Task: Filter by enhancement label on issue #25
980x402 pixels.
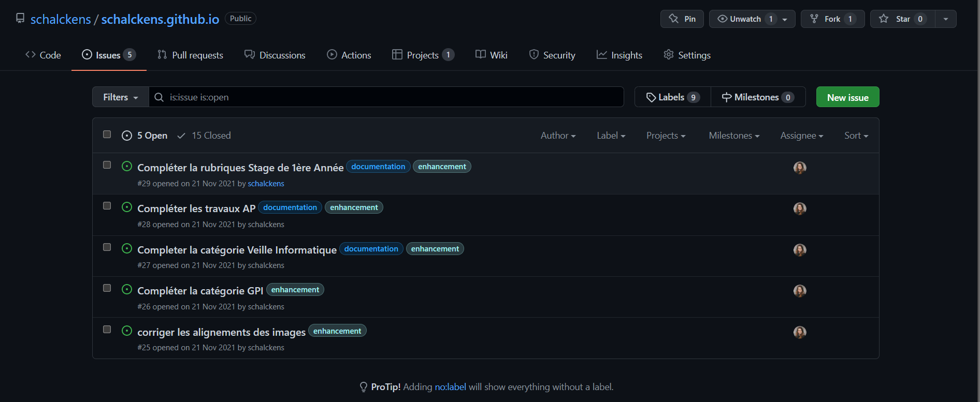Action: coord(337,331)
